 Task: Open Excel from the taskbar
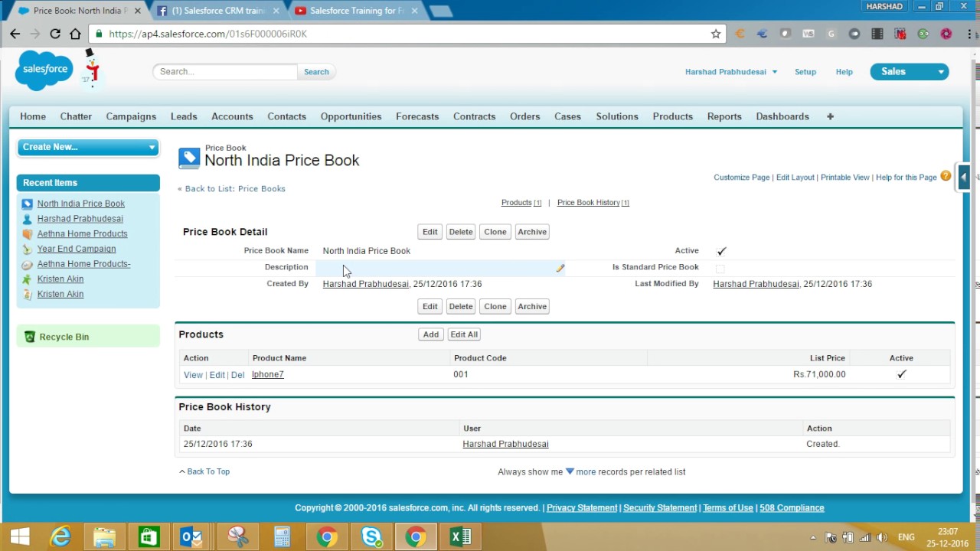tap(460, 536)
